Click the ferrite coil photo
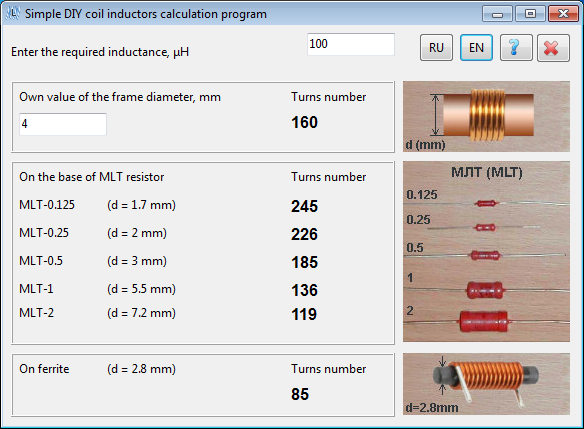The image size is (584, 429). (486, 384)
